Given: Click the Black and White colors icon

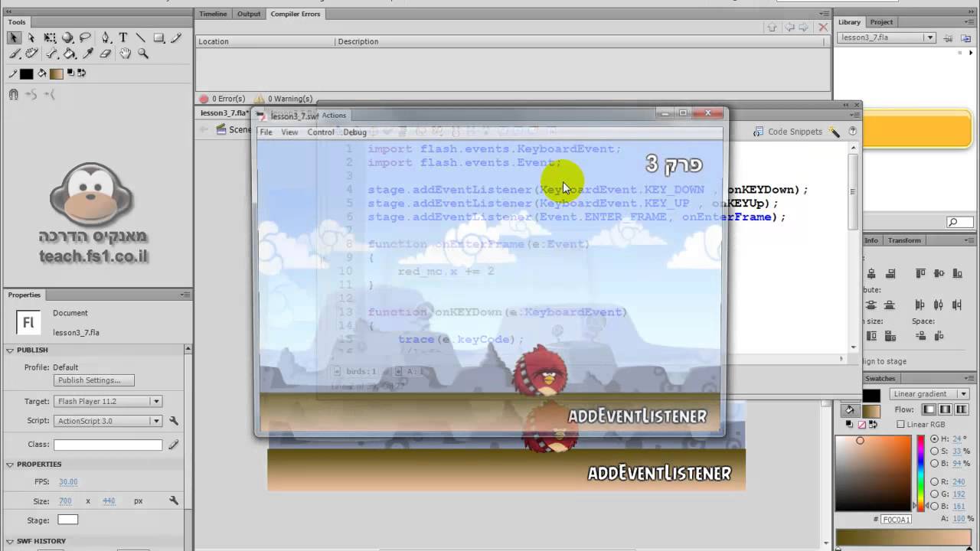Looking at the screenshot, I should [71, 73].
